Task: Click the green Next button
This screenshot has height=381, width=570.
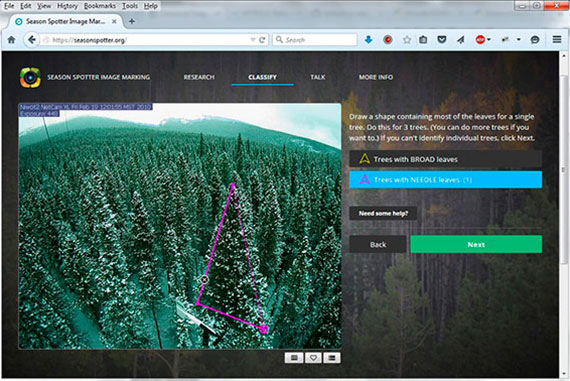Action: pos(476,244)
